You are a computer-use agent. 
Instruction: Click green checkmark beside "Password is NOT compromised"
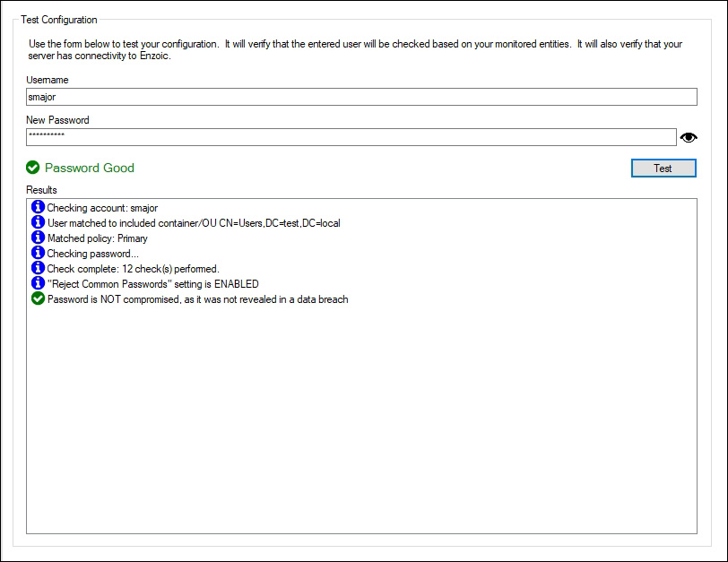point(38,298)
